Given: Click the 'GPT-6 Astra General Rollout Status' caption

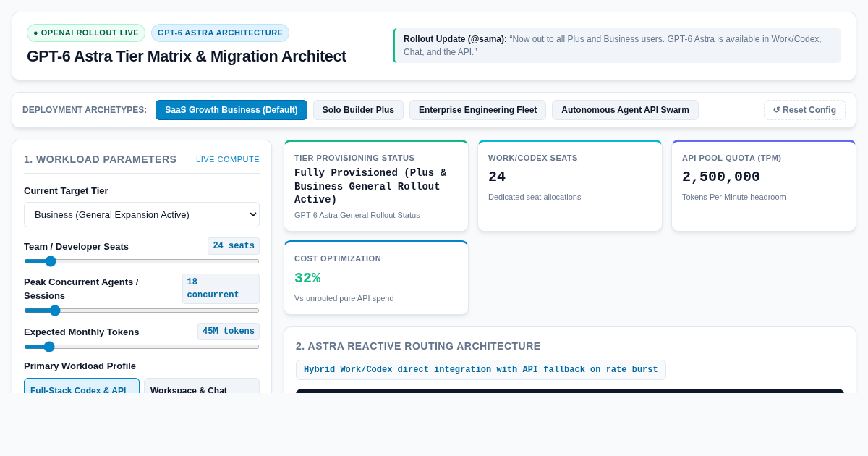Looking at the screenshot, I should click(x=357, y=215).
